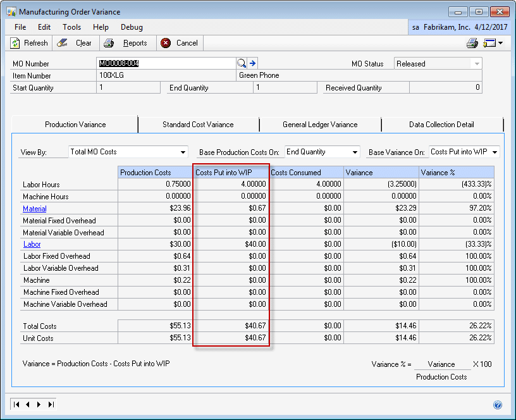Jump to the last record
Image resolution: width=516 pixels, height=420 pixels.
coord(51,404)
